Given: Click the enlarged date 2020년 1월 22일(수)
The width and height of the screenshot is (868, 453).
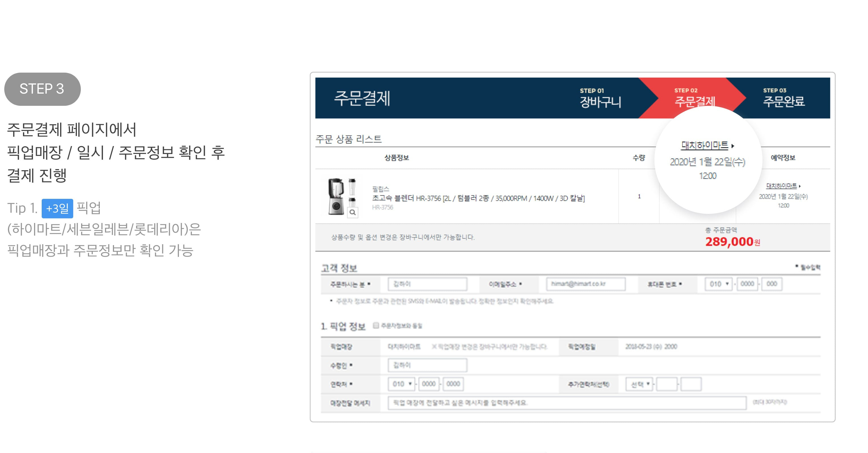Looking at the screenshot, I should point(707,162).
